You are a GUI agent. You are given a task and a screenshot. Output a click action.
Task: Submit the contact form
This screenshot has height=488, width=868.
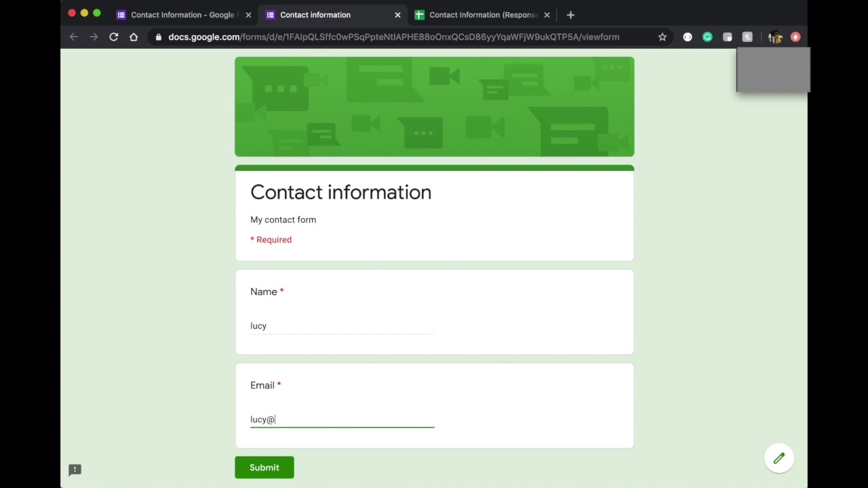tap(264, 468)
